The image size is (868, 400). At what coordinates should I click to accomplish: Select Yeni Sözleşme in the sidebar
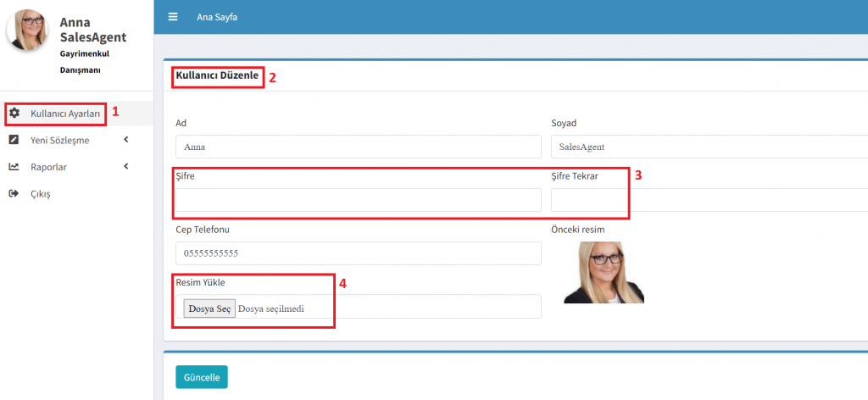tap(59, 140)
